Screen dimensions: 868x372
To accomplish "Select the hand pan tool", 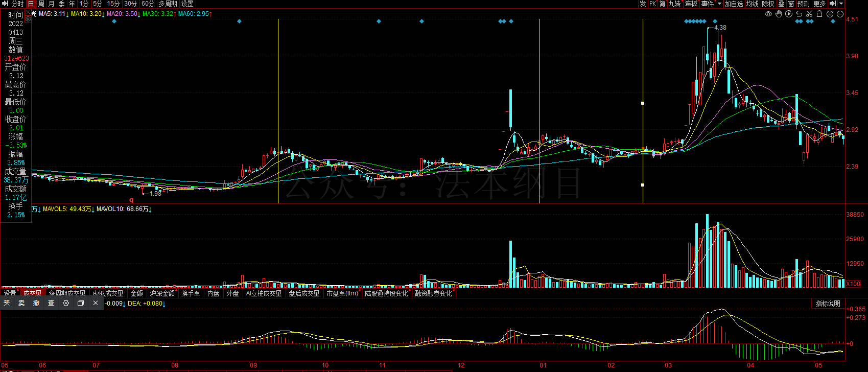I will click(x=779, y=14).
